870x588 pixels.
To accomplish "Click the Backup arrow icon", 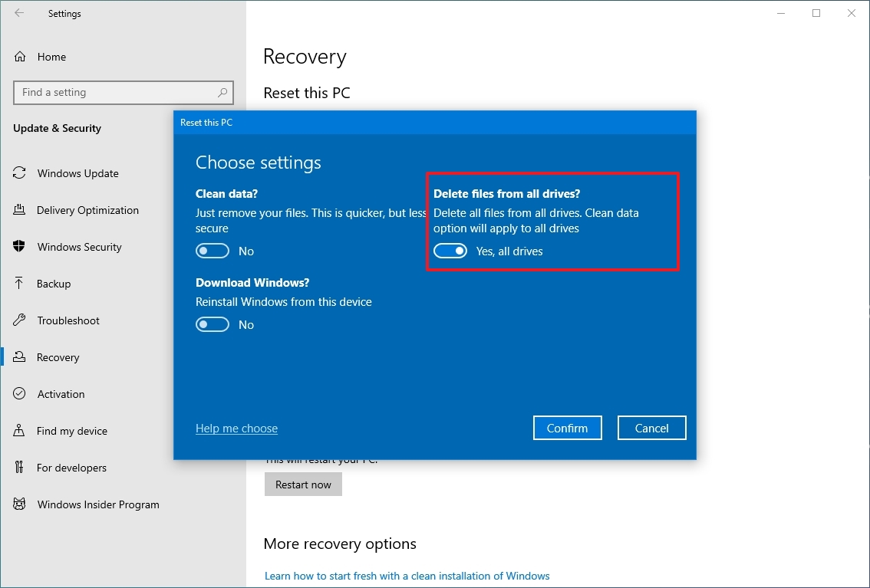I will pyautogui.click(x=19, y=283).
